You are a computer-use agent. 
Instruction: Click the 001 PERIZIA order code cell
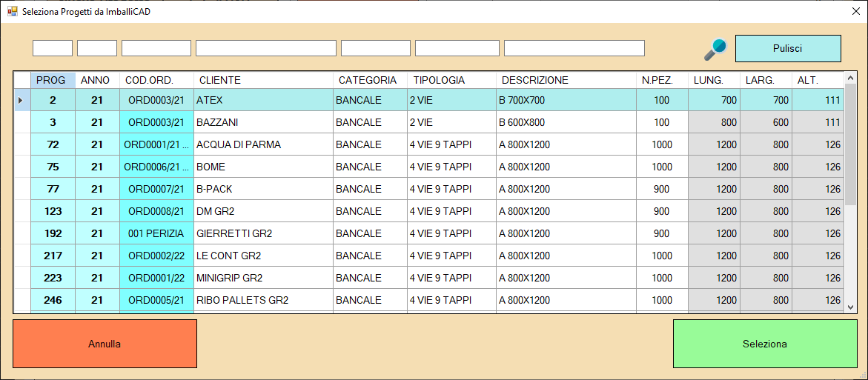[156, 233]
